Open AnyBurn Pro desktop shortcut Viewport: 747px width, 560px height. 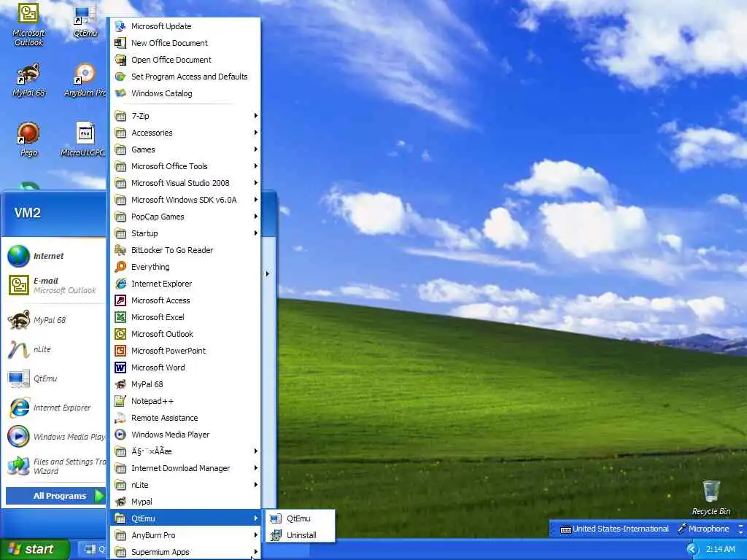pyautogui.click(x=85, y=80)
